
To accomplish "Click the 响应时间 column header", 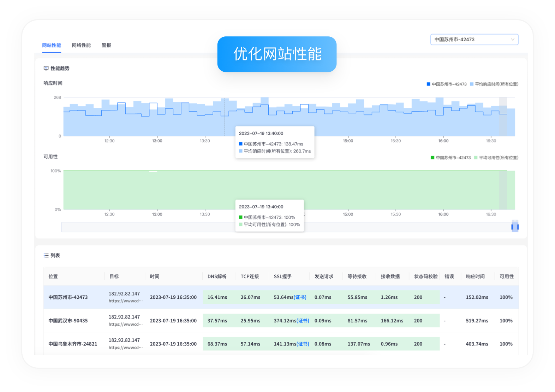I will pos(475,277).
